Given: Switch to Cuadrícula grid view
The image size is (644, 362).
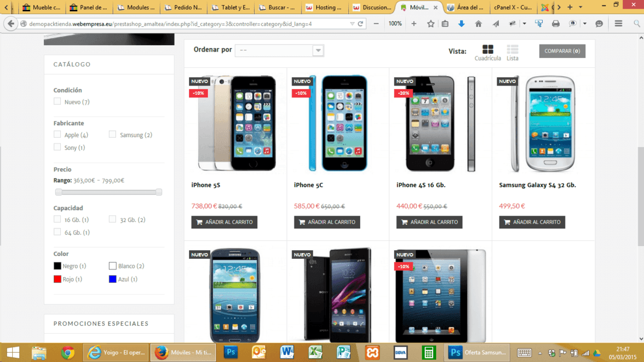Looking at the screenshot, I should (x=488, y=53).
